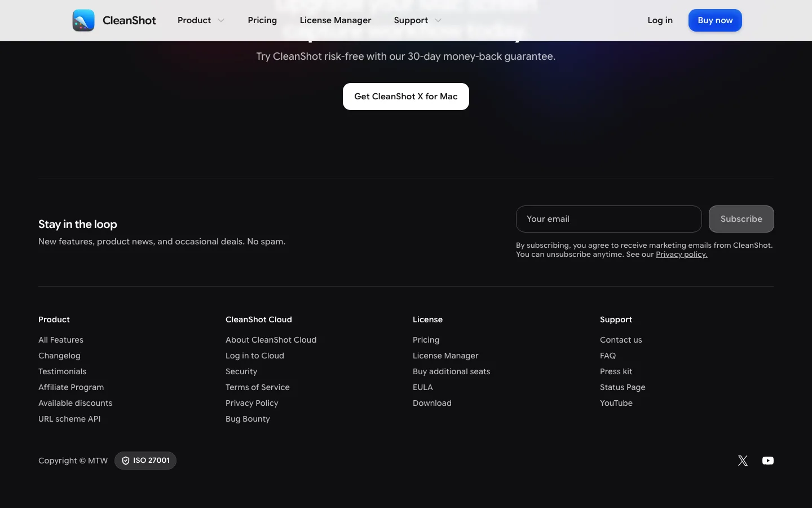812x508 pixels.
Task: Open the Affiliate Program link
Action: coord(71,387)
